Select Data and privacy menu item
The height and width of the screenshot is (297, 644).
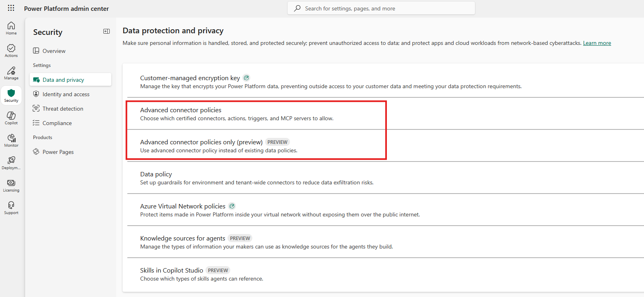(70, 80)
